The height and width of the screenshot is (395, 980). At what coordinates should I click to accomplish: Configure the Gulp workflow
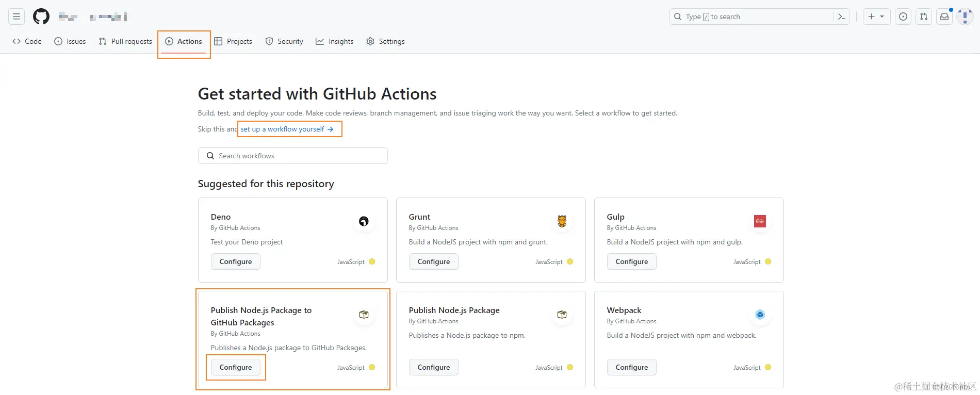pyautogui.click(x=631, y=261)
